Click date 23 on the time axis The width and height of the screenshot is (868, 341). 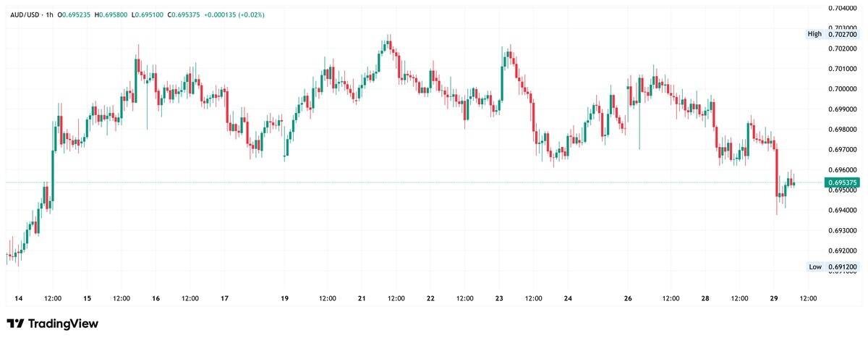[499, 298]
